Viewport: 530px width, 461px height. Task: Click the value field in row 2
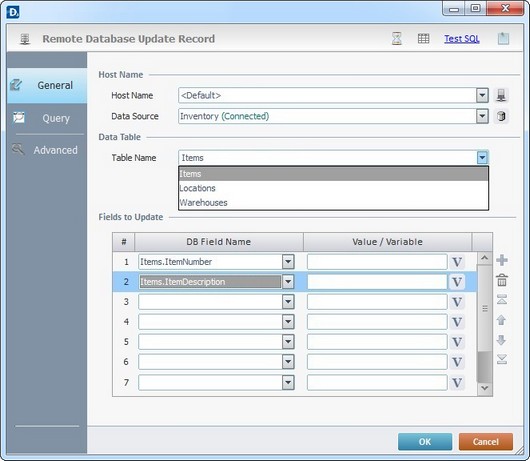click(377, 282)
